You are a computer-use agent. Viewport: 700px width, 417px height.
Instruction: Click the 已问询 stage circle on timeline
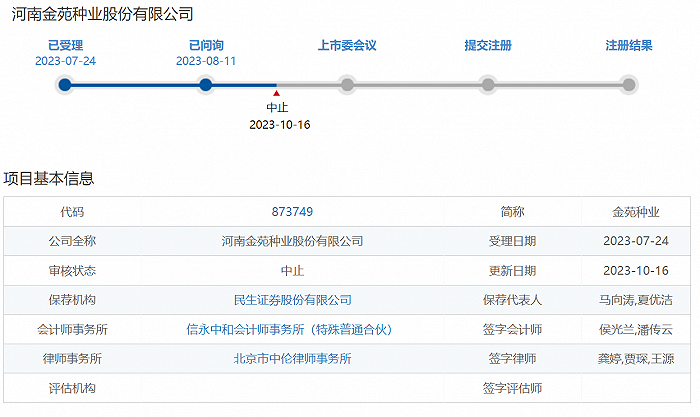[206, 85]
